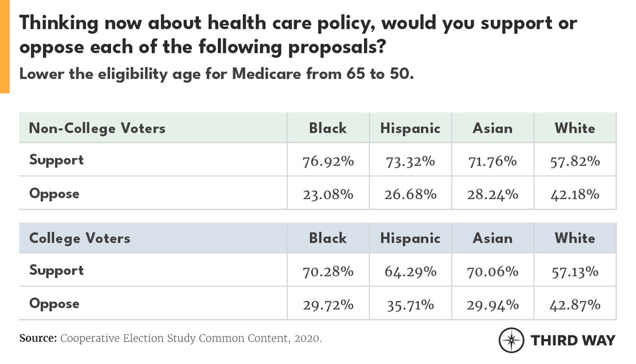The height and width of the screenshot is (364, 636).
Task: Select the Non-College Voters table header
Action: [x=97, y=128]
